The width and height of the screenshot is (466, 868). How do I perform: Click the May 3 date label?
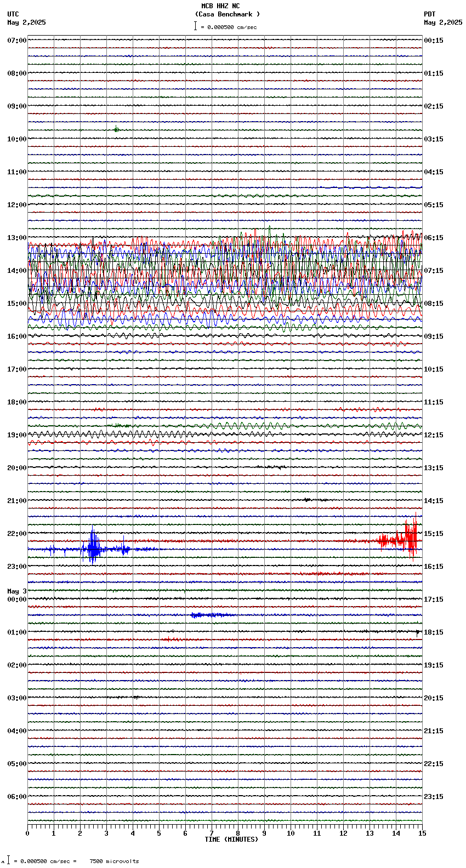(x=17, y=591)
